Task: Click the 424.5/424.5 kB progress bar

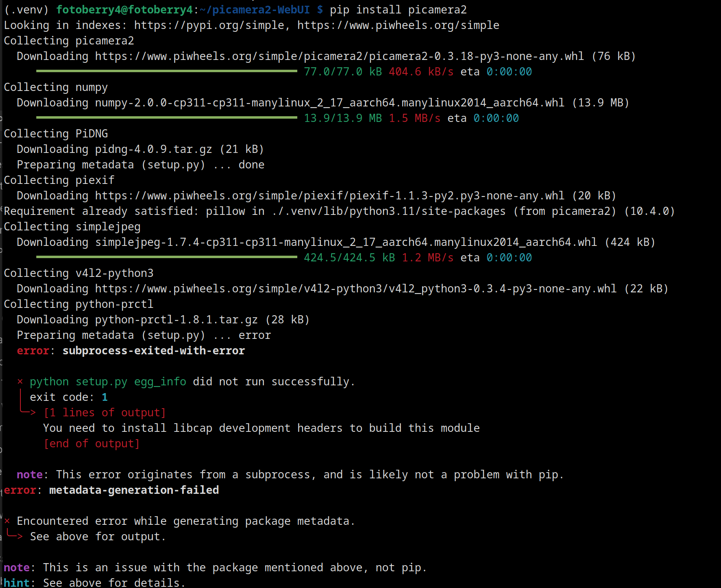Action: tap(167, 257)
